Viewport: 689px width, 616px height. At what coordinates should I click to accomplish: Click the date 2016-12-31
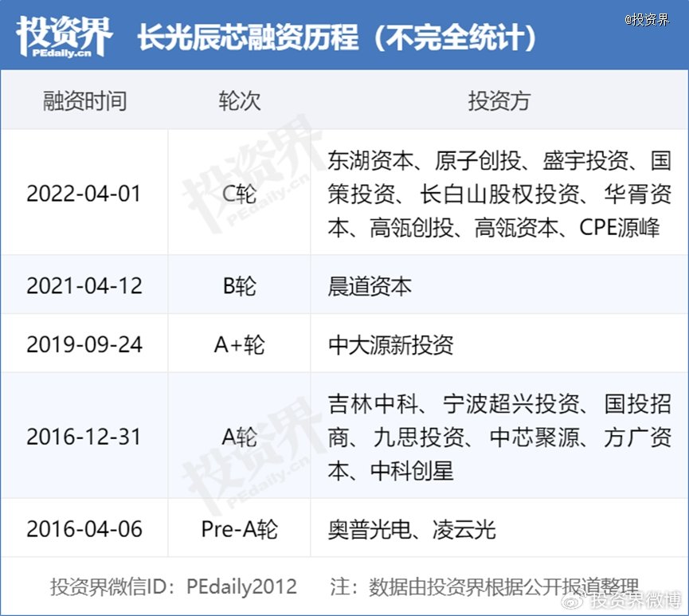[x=84, y=437]
